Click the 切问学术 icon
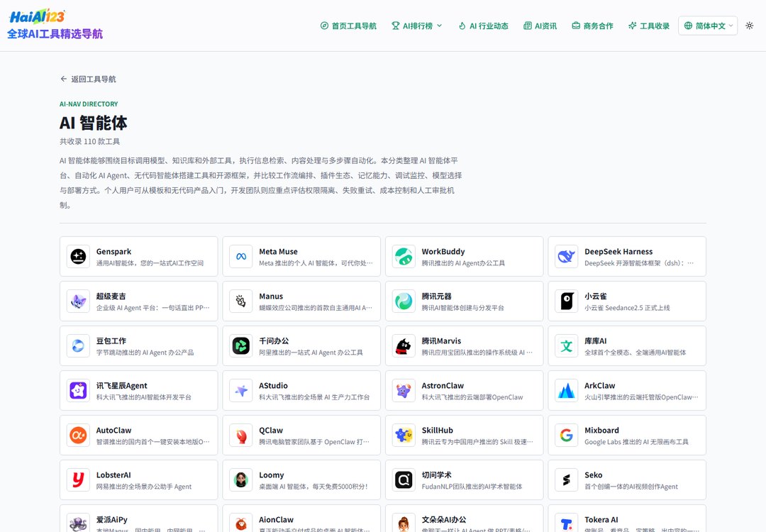 click(404, 480)
